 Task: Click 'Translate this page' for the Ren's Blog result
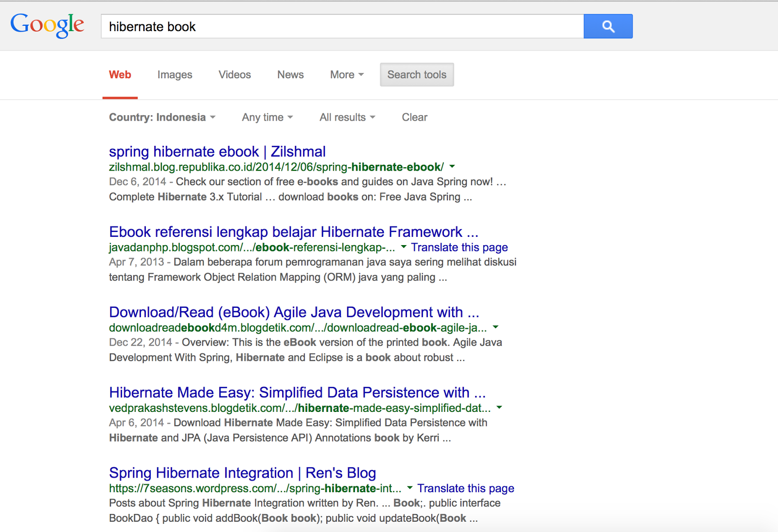tap(466, 488)
